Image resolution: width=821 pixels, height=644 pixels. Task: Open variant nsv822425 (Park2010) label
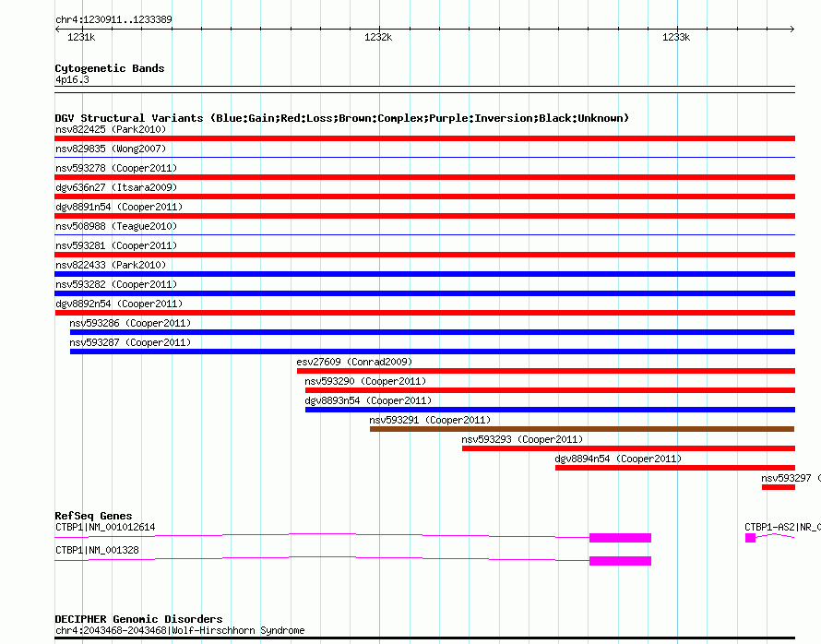(x=111, y=129)
